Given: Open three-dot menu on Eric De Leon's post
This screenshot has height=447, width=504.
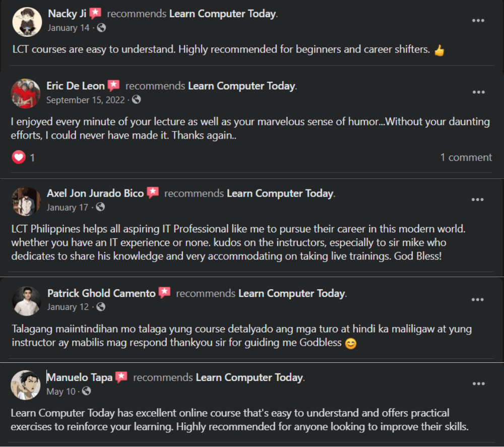Looking at the screenshot, I should (x=478, y=92).
